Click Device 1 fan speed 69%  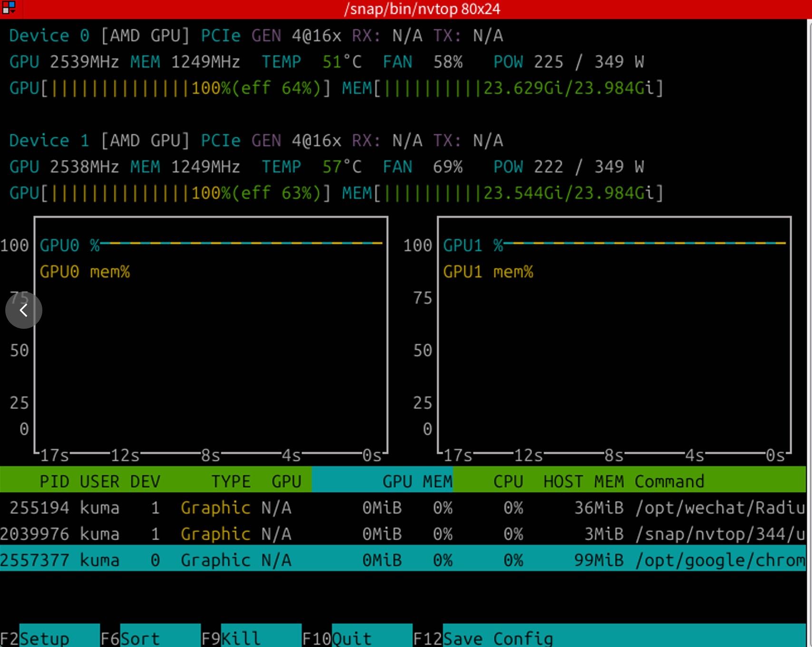(x=448, y=167)
